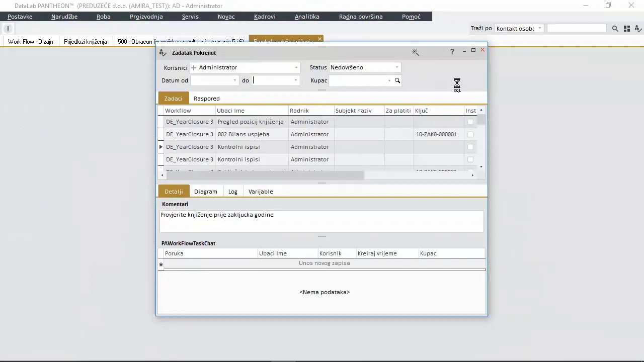Open the Roba menu

[104, 17]
